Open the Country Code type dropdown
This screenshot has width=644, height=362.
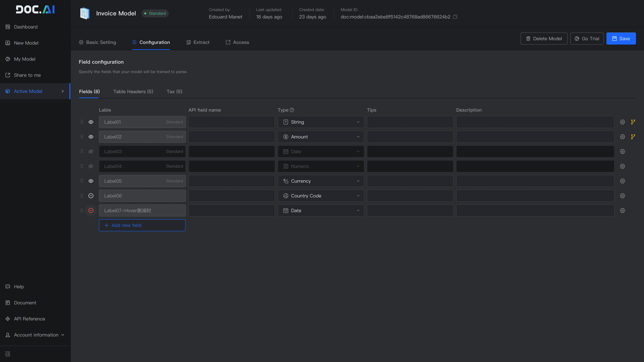click(x=321, y=196)
